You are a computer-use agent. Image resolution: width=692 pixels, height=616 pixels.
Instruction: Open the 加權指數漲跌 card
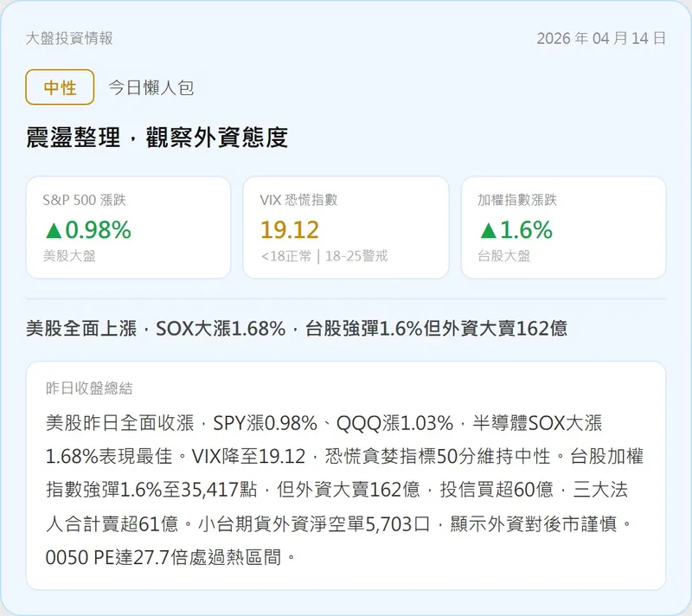(x=564, y=228)
